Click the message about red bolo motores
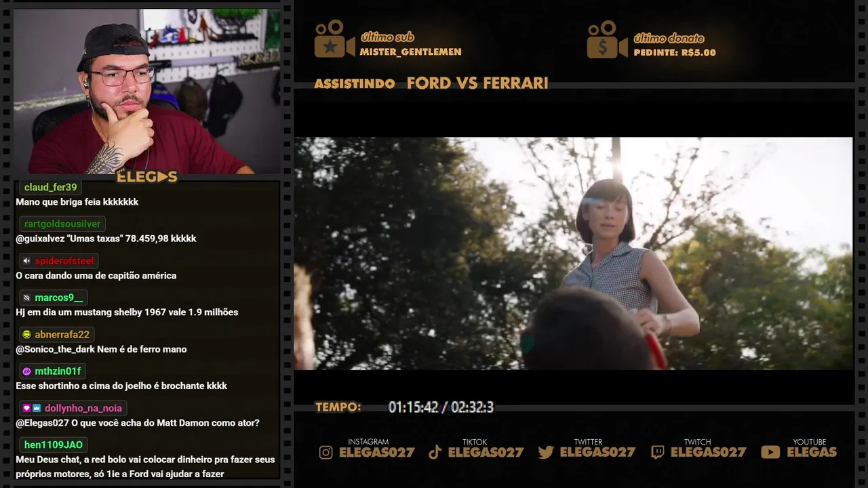Screen dimensions: 868x488 point(145,466)
